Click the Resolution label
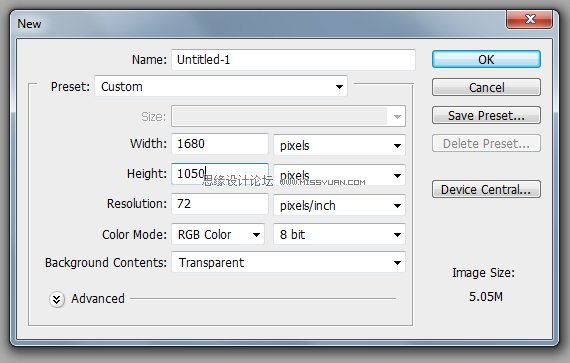570x363 pixels. (137, 203)
